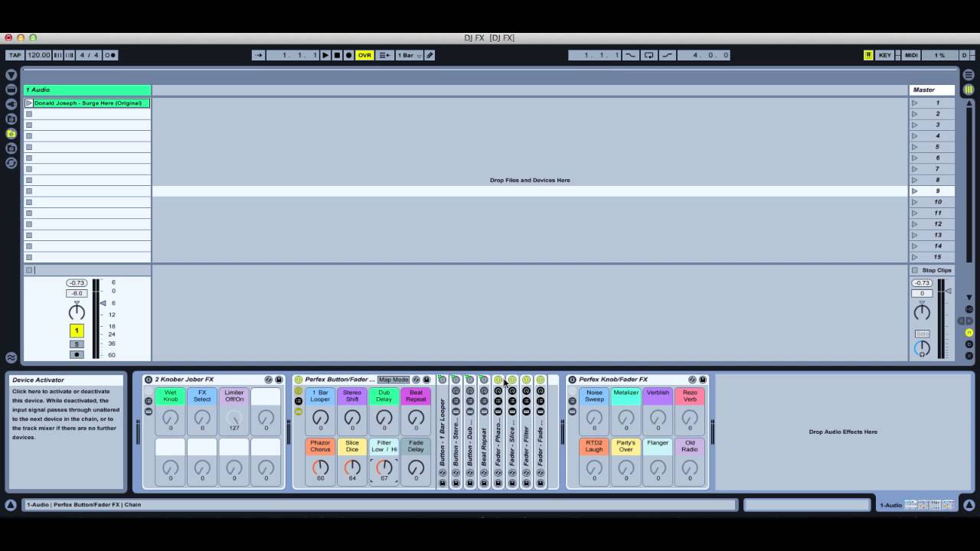The image size is (980, 551).
Task: Open File Browser 3 icon
Action: point(11,148)
